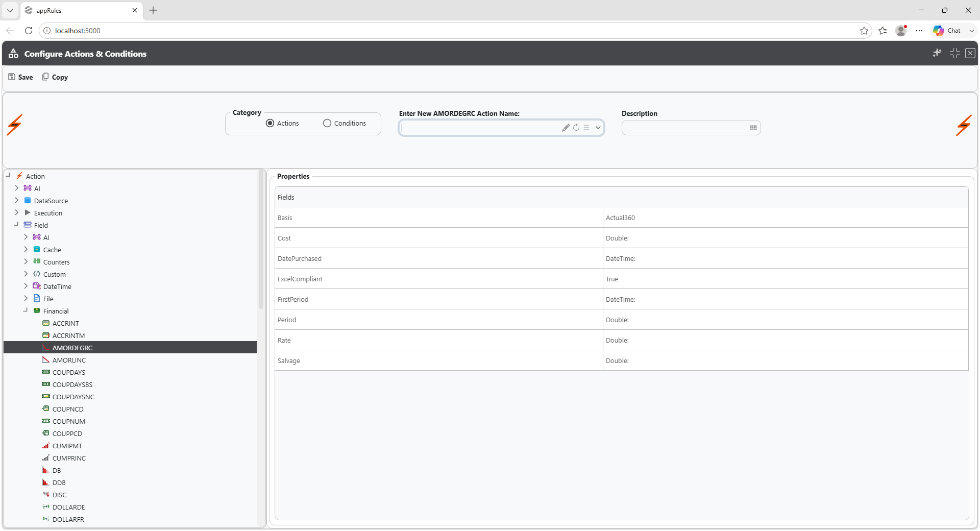This screenshot has height=531, width=980.
Task: Expand the Execution node
Action: [x=17, y=212]
